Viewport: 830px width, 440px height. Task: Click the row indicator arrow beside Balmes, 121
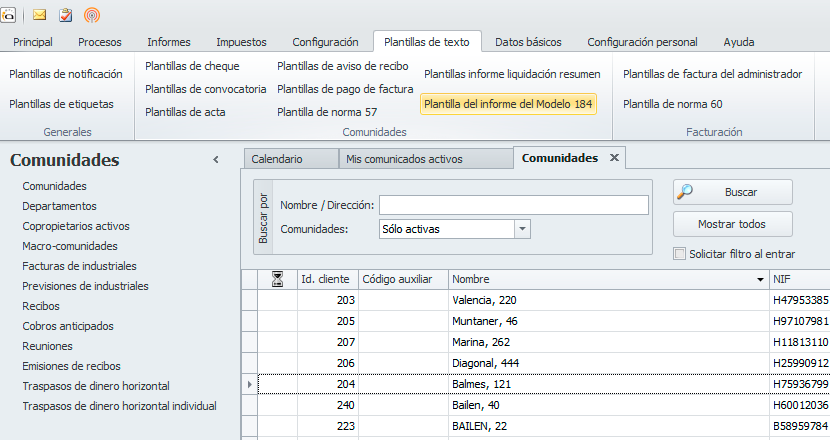point(250,383)
